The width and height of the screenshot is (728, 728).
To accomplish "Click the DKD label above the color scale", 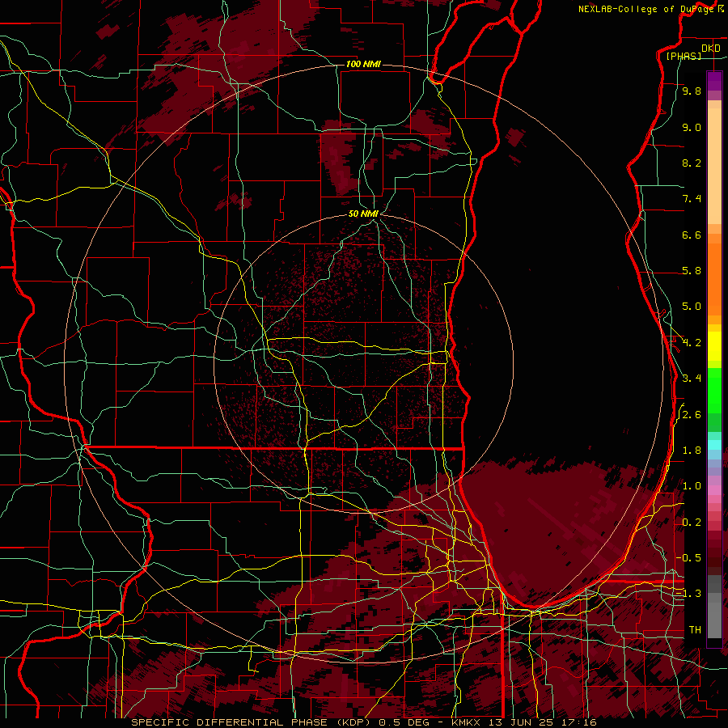I will tap(710, 49).
